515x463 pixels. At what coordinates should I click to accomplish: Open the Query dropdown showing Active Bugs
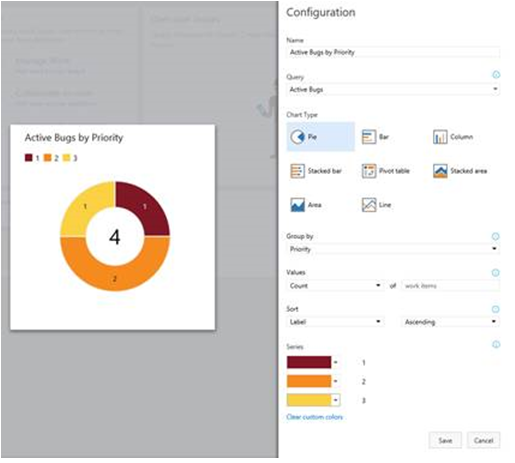(393, 89)
